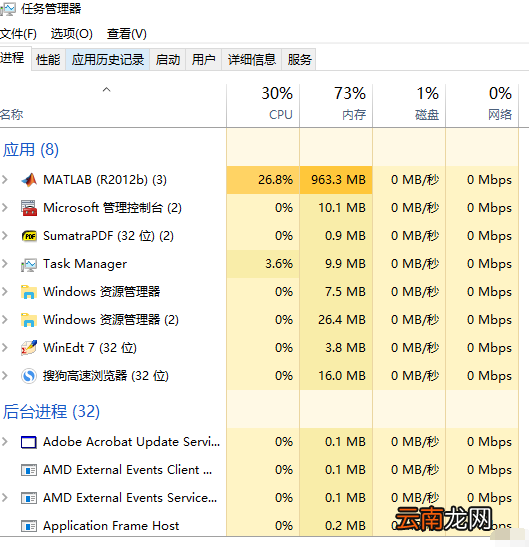
Task: Open the 选项(O) menu
Action: [x=72, y=34]
